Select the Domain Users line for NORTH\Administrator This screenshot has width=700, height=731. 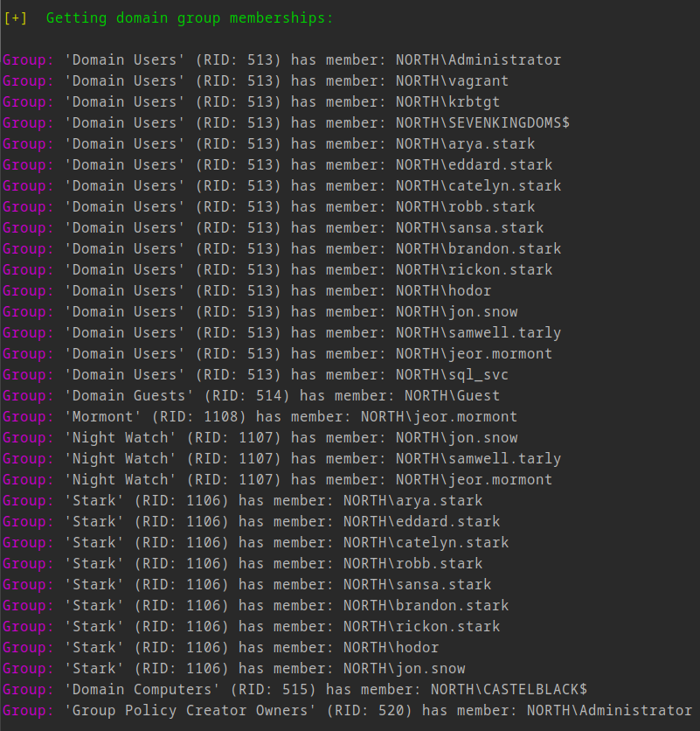[x=282, y=60]
